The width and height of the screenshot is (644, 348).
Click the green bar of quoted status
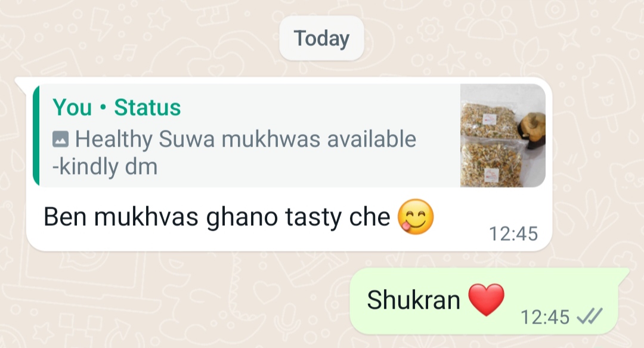[x=36, y=135]
